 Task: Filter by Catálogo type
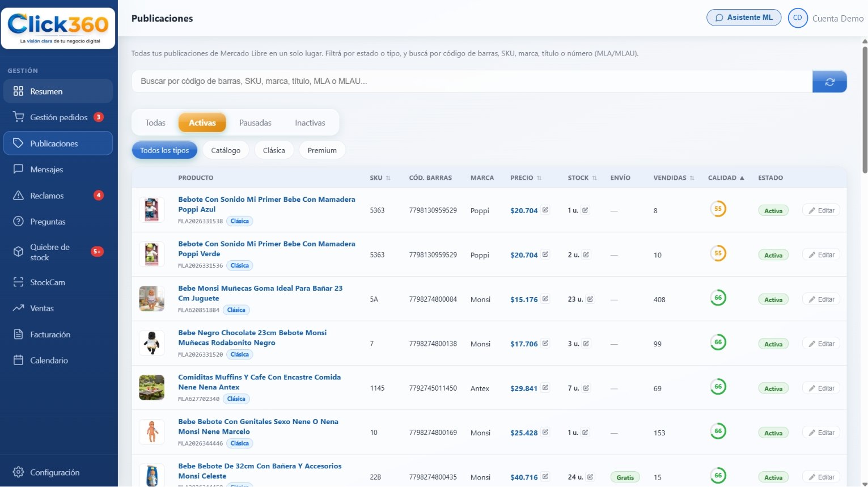click(x=226, y=150)
